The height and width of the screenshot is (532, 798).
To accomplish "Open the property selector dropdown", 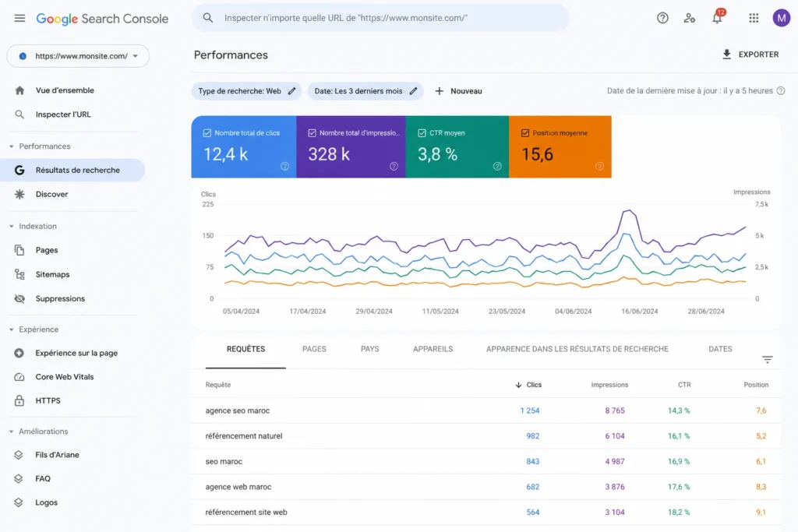I will click(78, 56).
